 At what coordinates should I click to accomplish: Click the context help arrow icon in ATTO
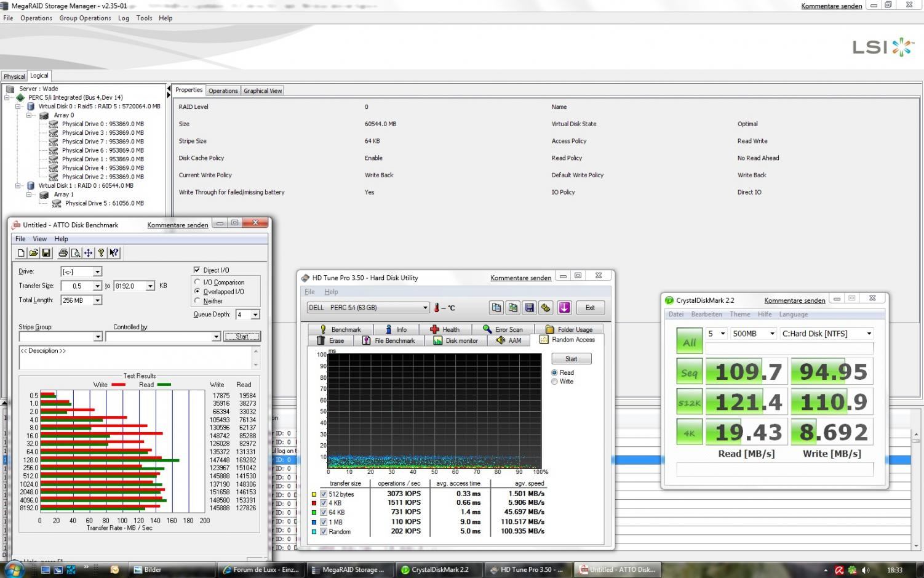(x=114, y=253)
